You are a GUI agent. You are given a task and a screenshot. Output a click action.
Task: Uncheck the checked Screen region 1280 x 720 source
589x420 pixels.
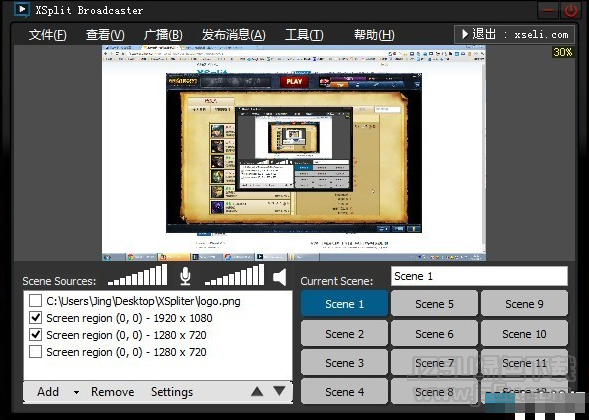click(35, 335)
